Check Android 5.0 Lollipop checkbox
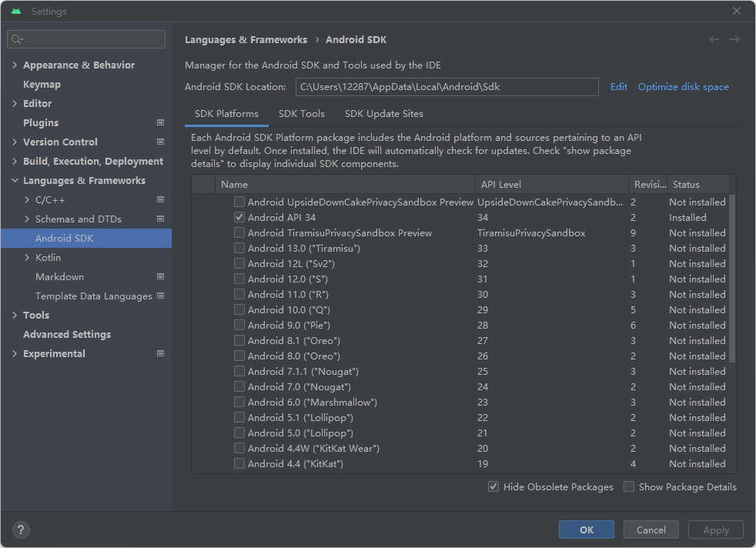Screen dimensions: 756x548 tap(239, 433)
